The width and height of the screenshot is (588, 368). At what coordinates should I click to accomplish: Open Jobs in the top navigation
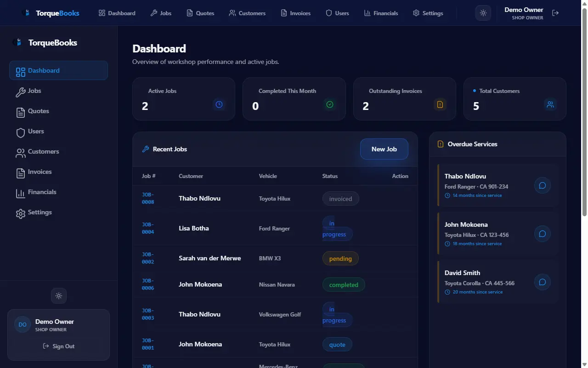161,13
